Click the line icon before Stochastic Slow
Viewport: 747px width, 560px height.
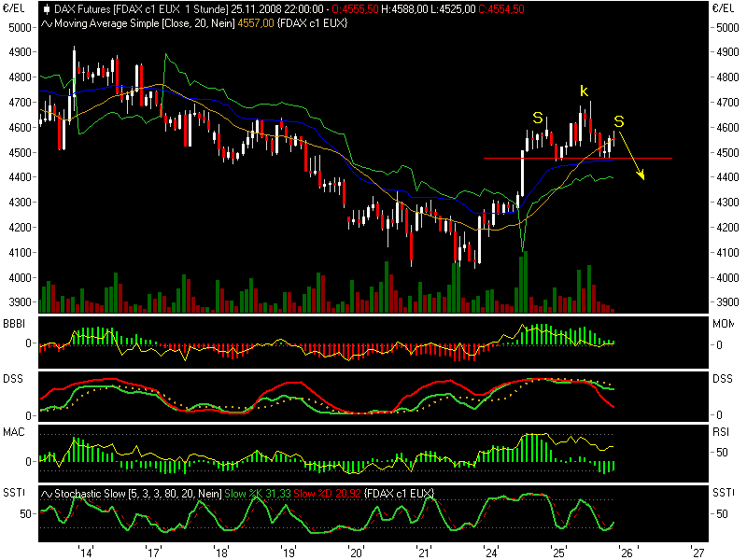pos(47,494)
